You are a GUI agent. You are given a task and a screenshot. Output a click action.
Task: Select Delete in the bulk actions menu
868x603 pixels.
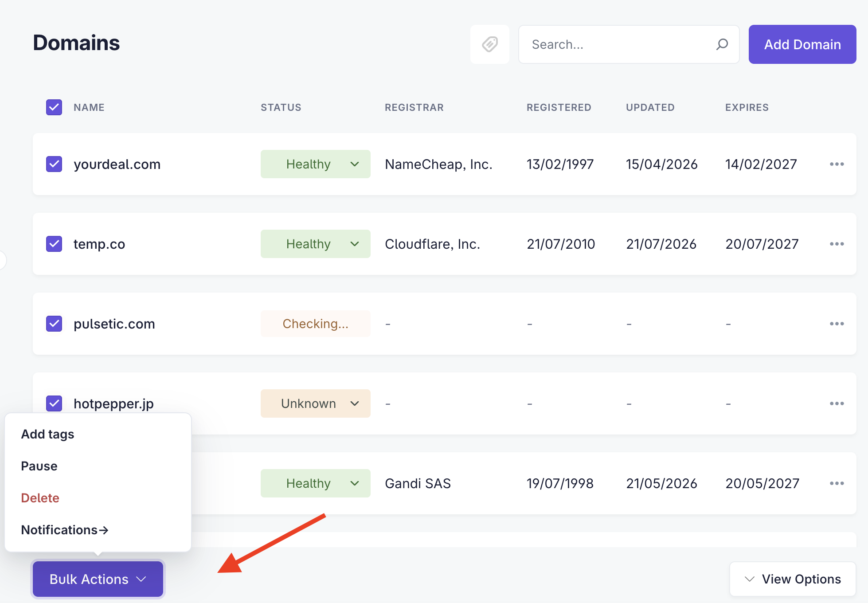(40, 498)
